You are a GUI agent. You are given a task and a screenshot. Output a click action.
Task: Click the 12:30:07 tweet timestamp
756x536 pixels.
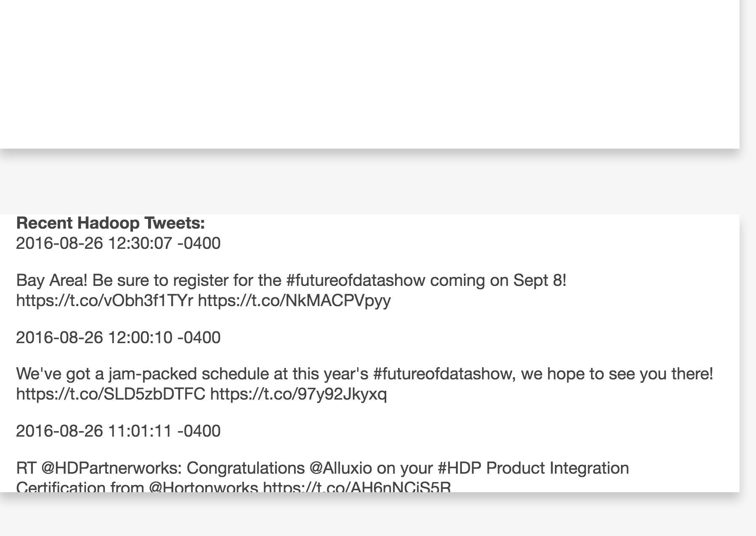[118, 243]
